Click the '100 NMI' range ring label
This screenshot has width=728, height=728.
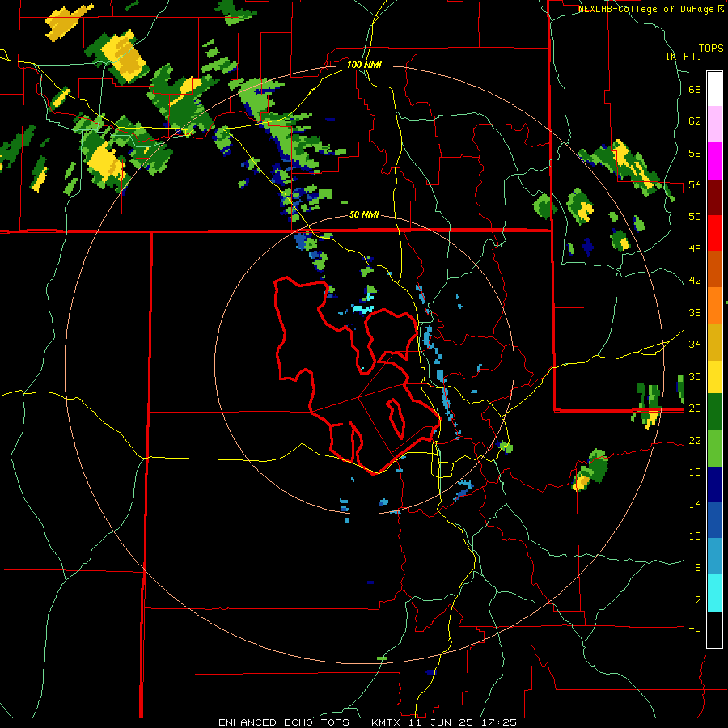tap(364, 65)
